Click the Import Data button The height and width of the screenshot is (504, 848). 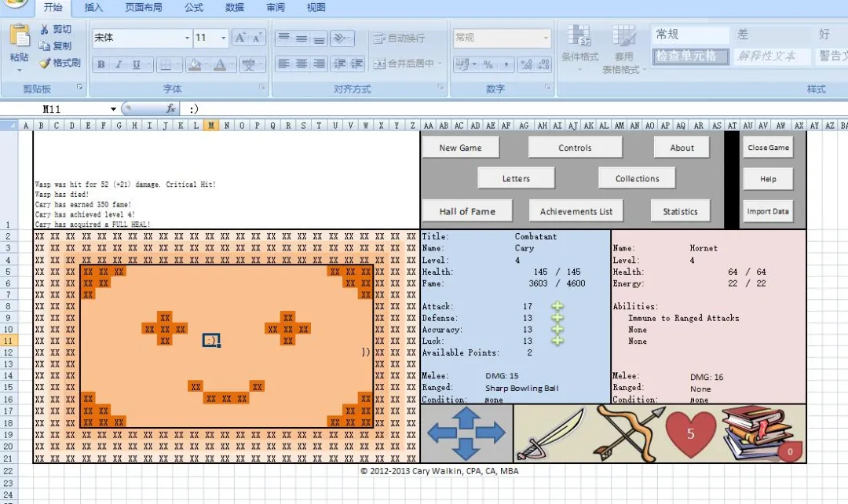tap(768, 211)
